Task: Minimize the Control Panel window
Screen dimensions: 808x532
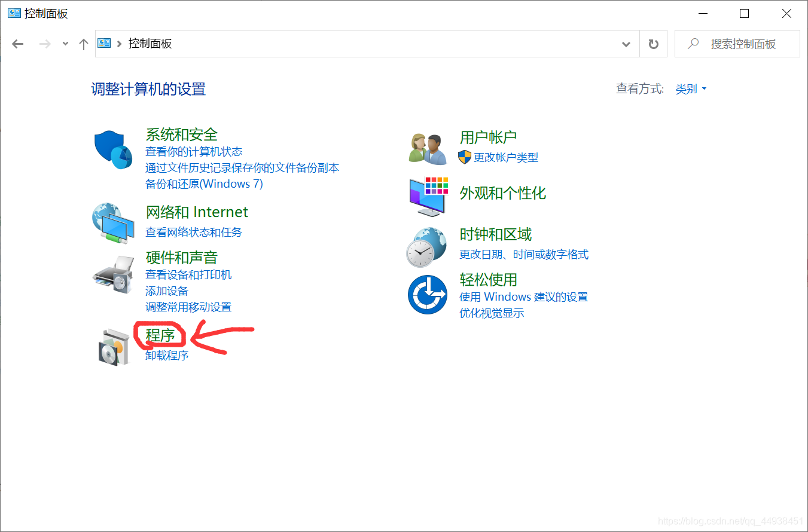Action: coord(702,13)
